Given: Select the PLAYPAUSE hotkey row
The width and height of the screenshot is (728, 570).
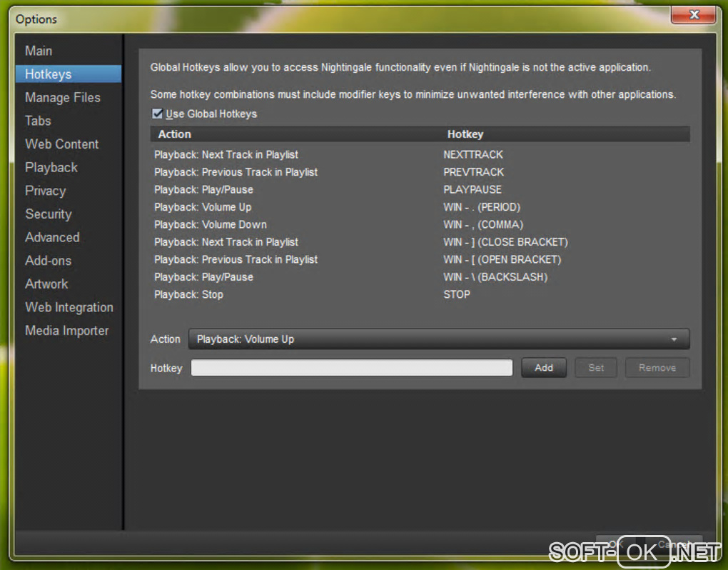Looking at the screenshot, I should pyautogui.click(x=420, y=189).
